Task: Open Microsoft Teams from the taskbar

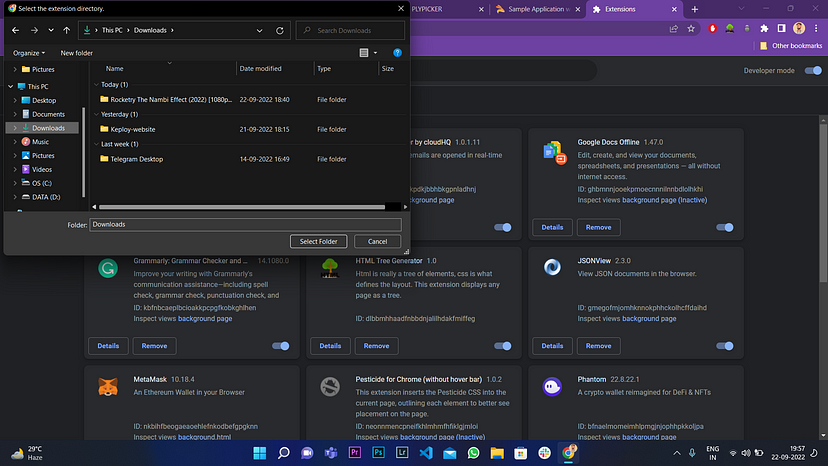Action: [331, 453]
